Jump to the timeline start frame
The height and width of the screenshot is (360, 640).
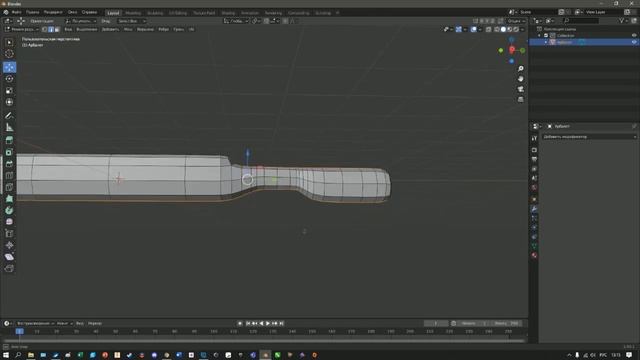pyautogui.click(x=248, y=323)
